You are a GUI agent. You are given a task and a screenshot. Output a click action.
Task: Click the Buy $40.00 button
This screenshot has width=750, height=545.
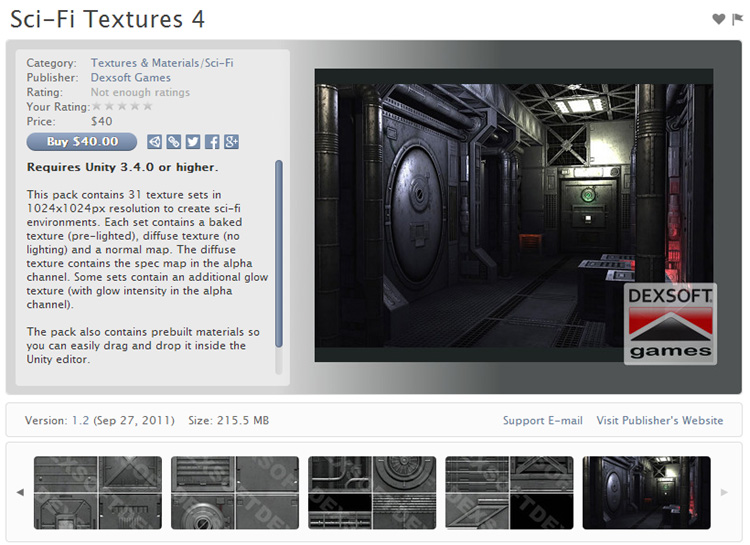tap(82, 142)
